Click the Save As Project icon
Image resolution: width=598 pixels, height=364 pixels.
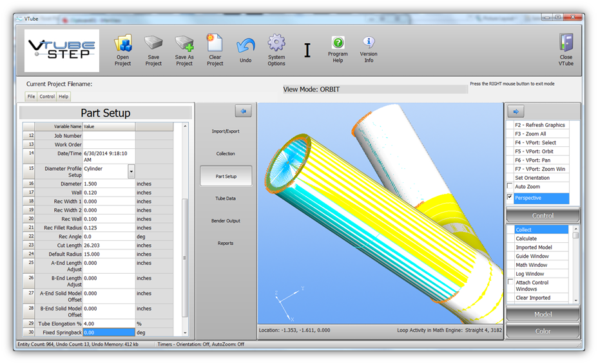[184, 44]
